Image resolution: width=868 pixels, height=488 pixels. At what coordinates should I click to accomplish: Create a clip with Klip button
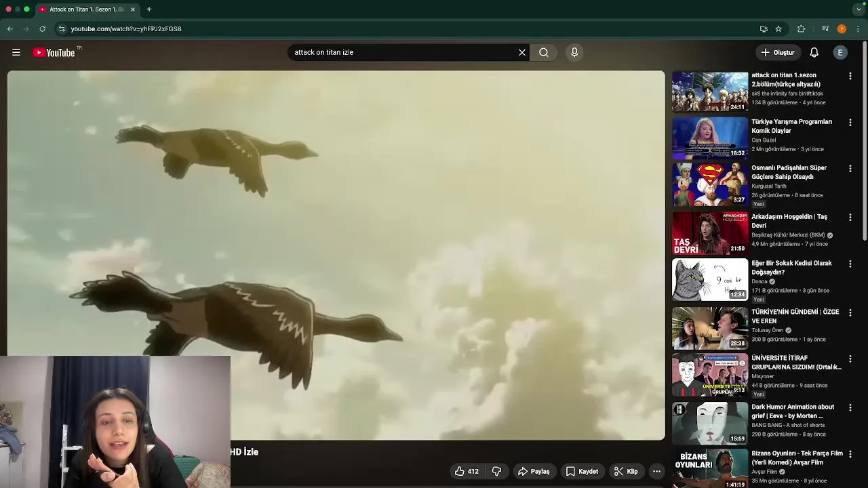click(626, 471)
